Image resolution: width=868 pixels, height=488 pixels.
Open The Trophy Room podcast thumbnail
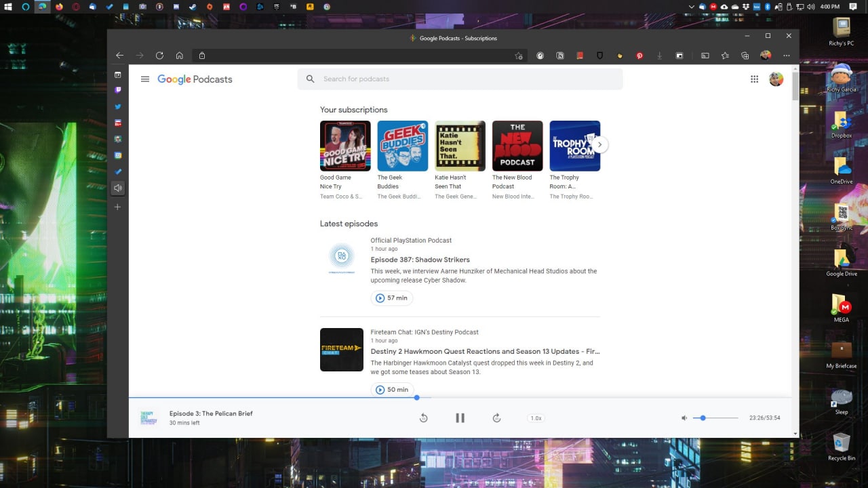pyautogui.click(x=575, y=146)
